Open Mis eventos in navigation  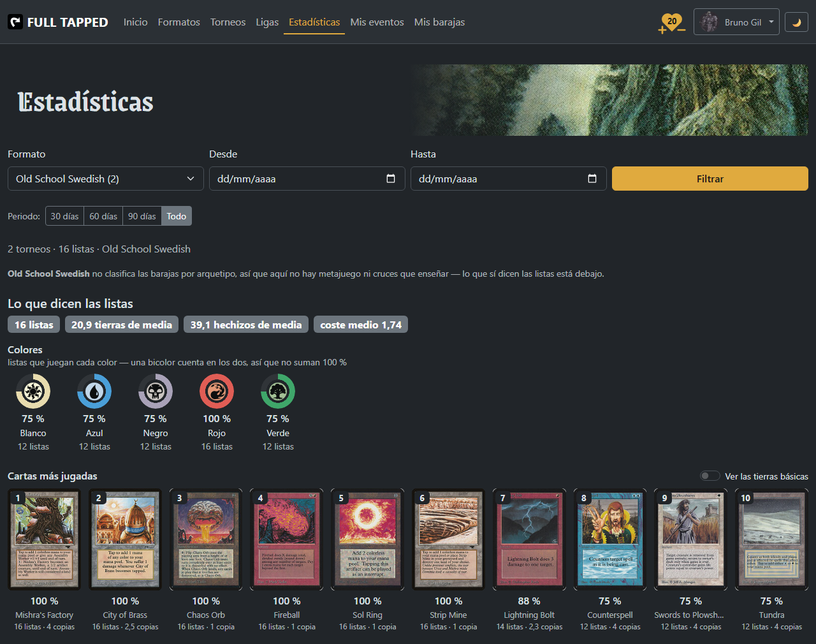point(377,22)
